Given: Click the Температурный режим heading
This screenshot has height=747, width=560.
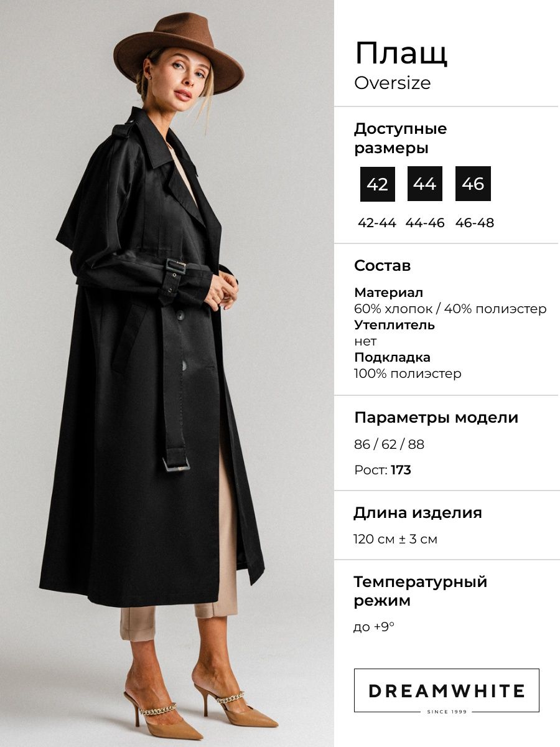Looking at the screenshot, I should click(x=421, y=591).
